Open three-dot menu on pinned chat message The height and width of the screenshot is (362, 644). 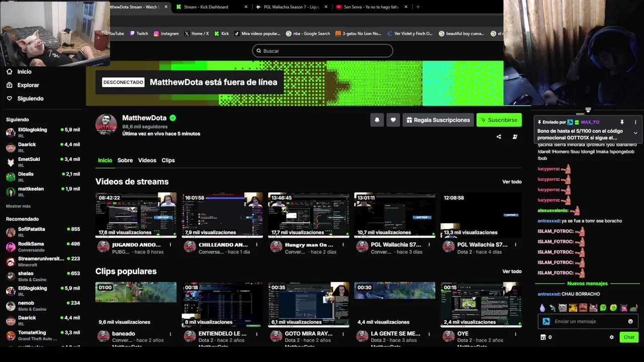click(635, 122)
